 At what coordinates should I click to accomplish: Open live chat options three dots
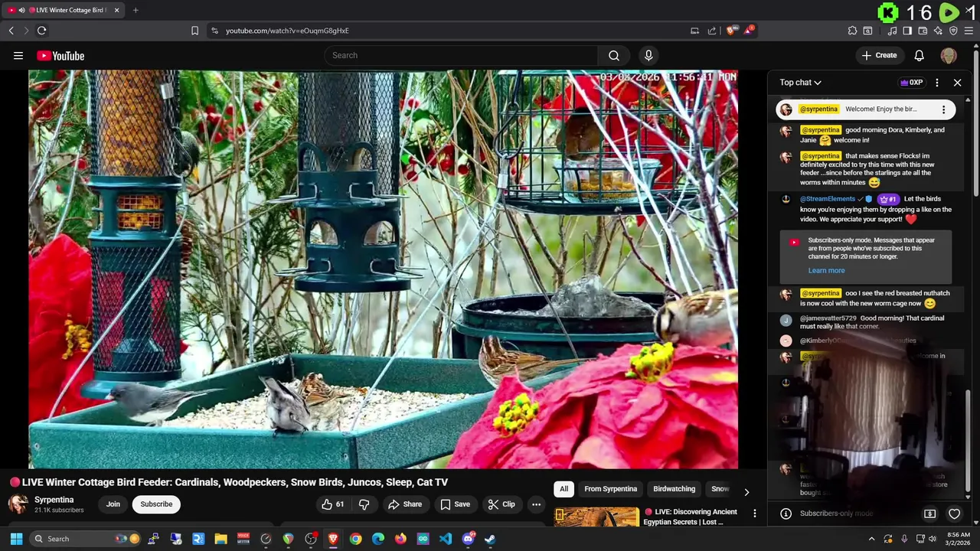click(937, 83)
